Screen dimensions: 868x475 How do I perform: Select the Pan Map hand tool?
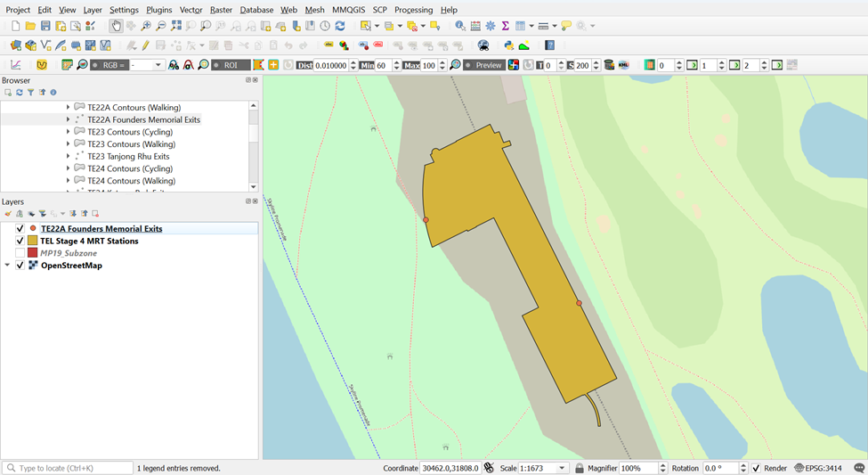(116, 26)
